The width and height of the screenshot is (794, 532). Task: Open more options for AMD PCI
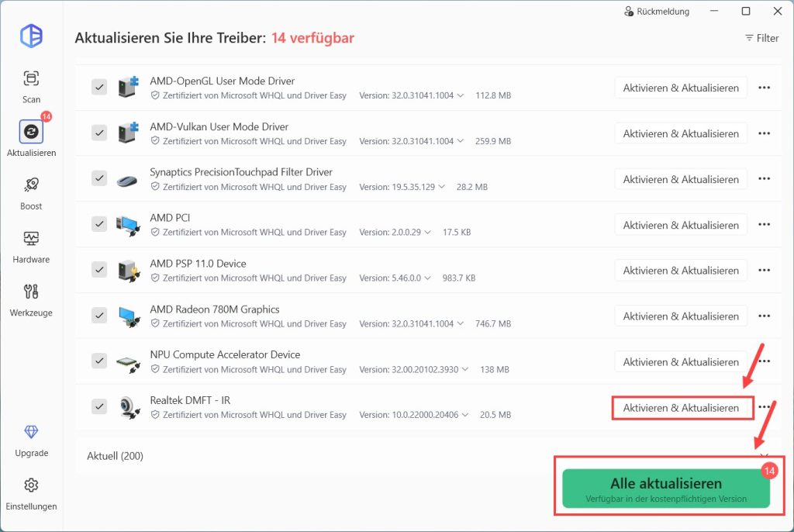pyautogui.click(x=764, y=224)
